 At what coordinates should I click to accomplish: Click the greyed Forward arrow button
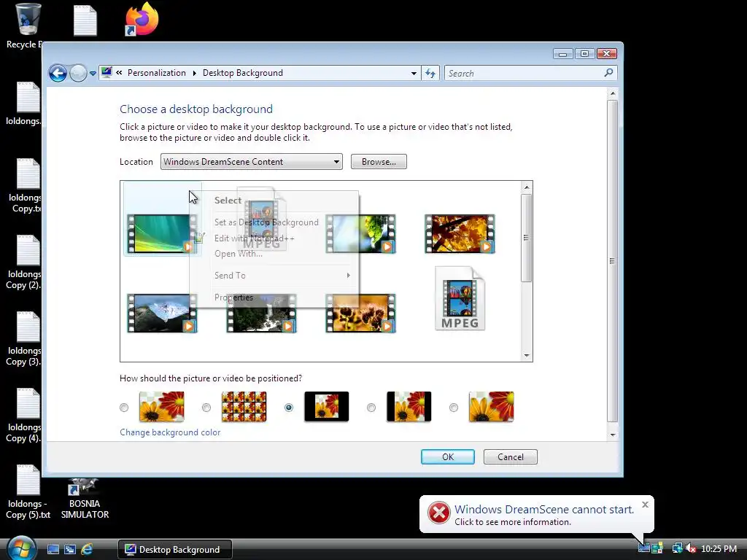tap(78, 74)
